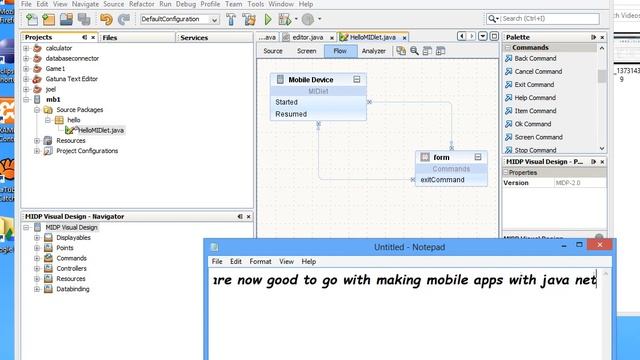Image resolution: width=640 pixels, height=360 pixels.
Task: Select Exit Command in Palette
Action: coord(534,84)
